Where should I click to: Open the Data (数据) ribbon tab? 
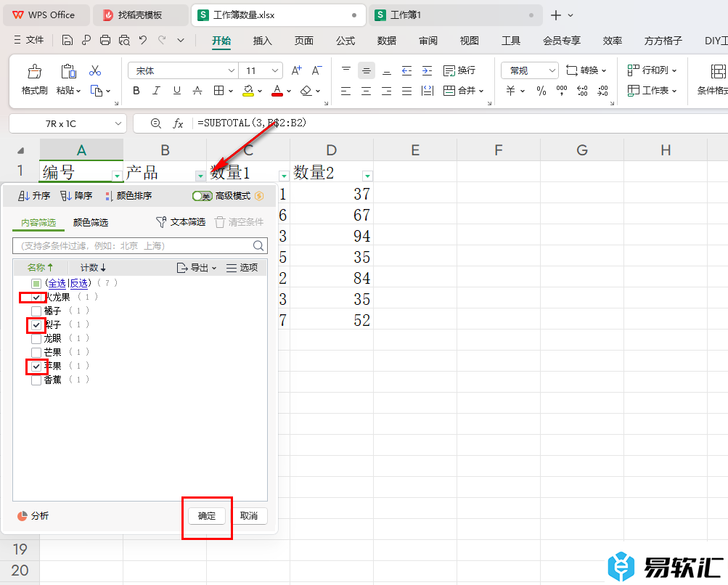387,41
